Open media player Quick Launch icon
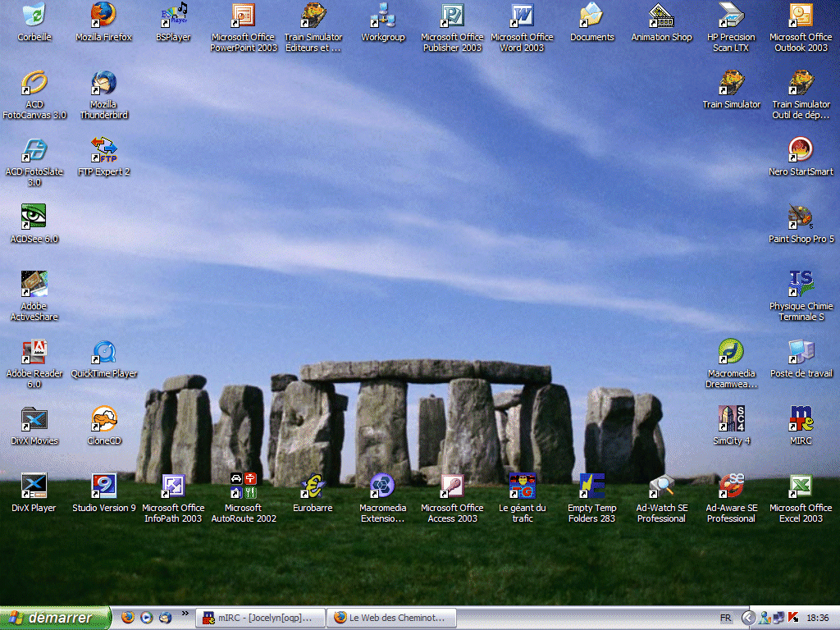The image size is (840, 630). (x=146, y=618)
